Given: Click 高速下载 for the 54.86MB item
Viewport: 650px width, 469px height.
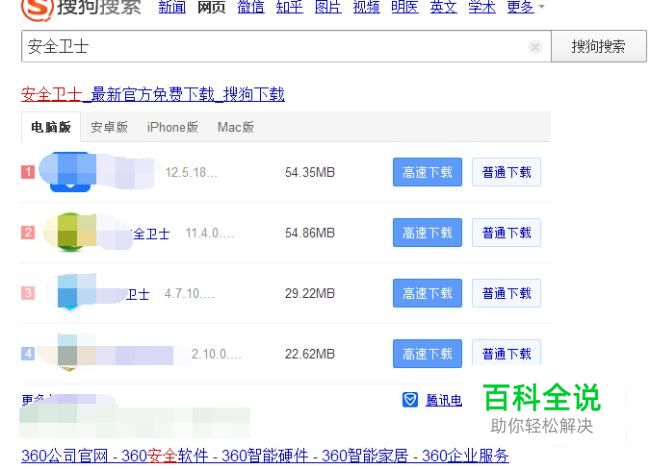Looking at the screenshot, I should click(427, 233).
